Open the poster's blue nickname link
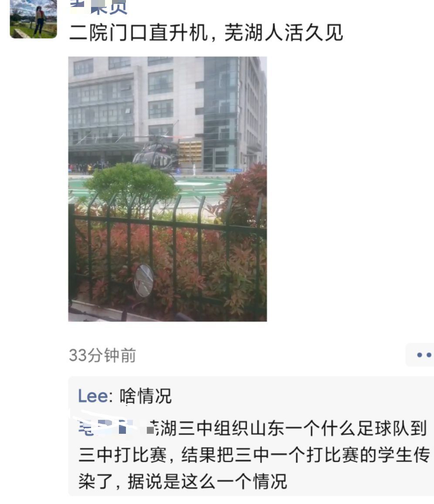 (x=99, y=7)
